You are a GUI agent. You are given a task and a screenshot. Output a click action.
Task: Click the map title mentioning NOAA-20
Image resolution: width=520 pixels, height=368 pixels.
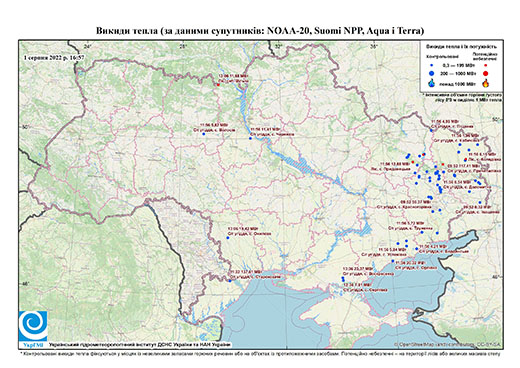[x=260, y=31]
